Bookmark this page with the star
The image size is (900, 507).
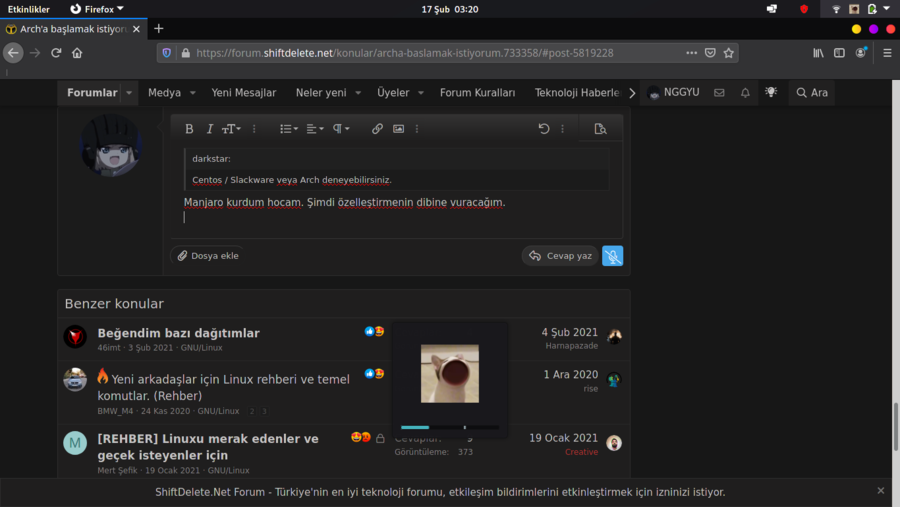click(728, 53)
